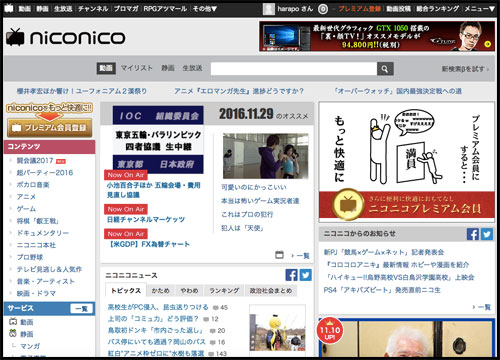
Task: Select the 動画 search mode toggle
Action: (x=106, y=68)
